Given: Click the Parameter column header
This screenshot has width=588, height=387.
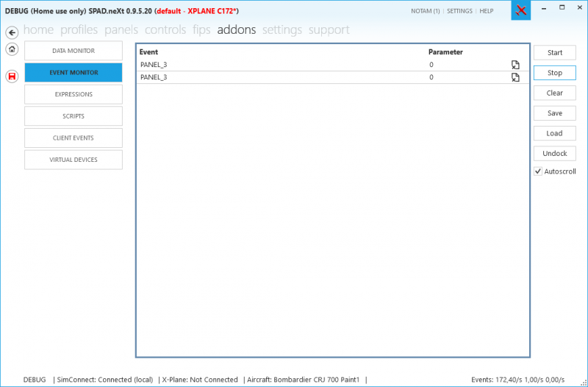Looking at the screenshot, I should pyautogui.click(x=445, y=52).
